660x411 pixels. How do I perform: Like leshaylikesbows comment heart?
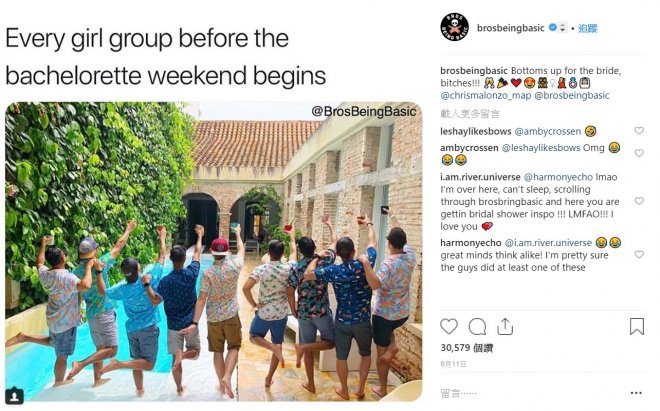coord(639,131)
